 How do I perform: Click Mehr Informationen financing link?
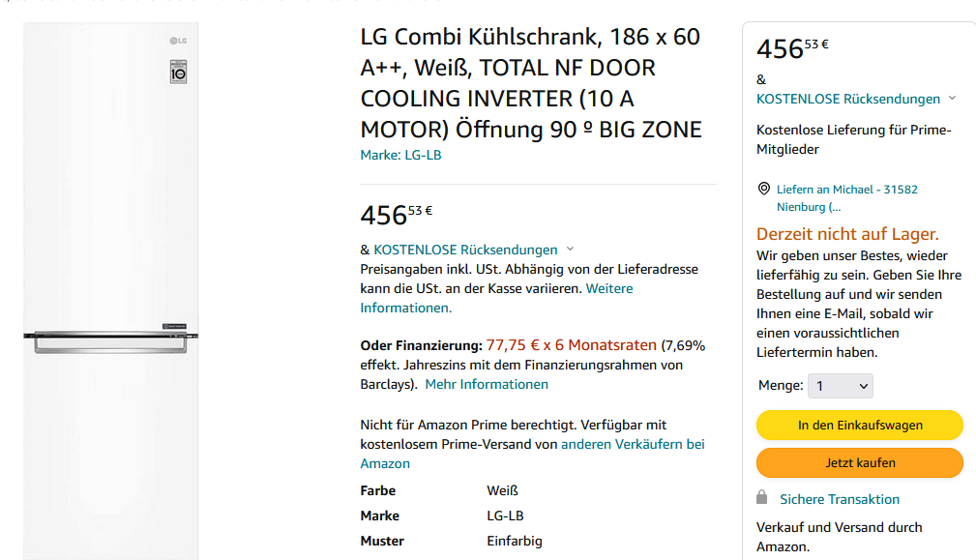click(487, 385)
